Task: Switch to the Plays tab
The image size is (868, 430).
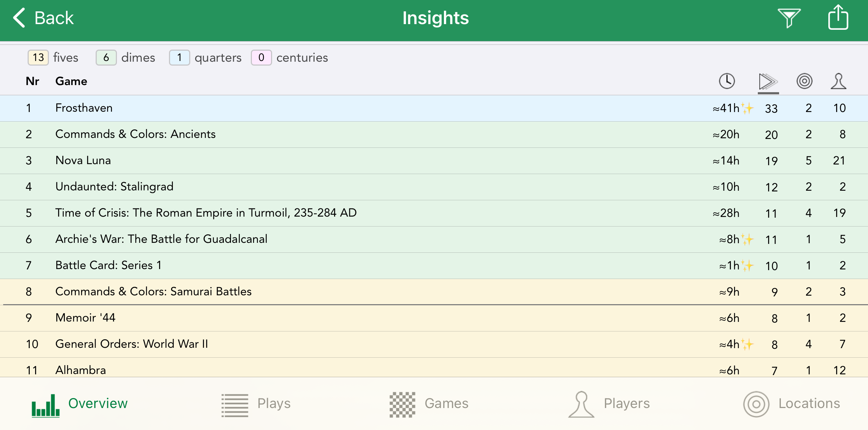Action: (x=256, y=404)
